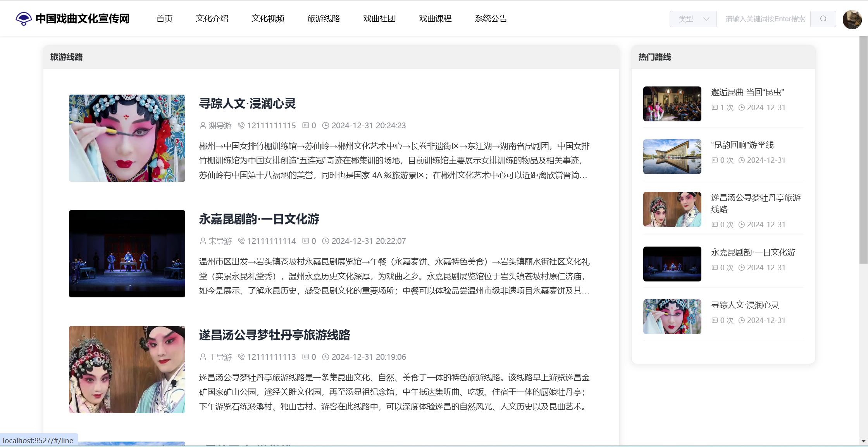Open the 文化视频 menu item
868x447 pixels.
coord(268,18)
